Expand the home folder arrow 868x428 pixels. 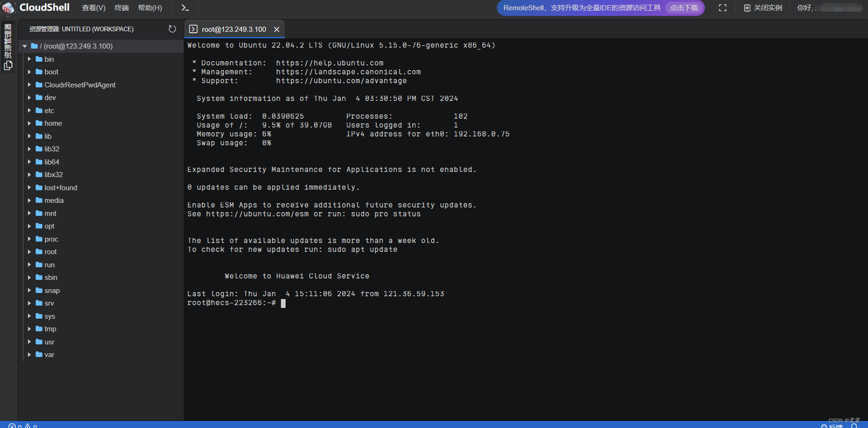pos(29,123)
